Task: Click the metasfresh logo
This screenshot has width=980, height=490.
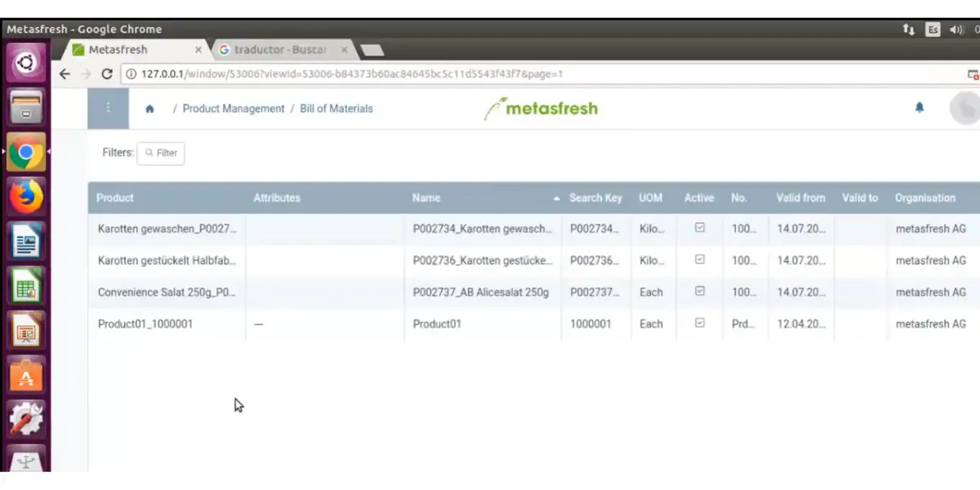Action: (x=541, y=108)
